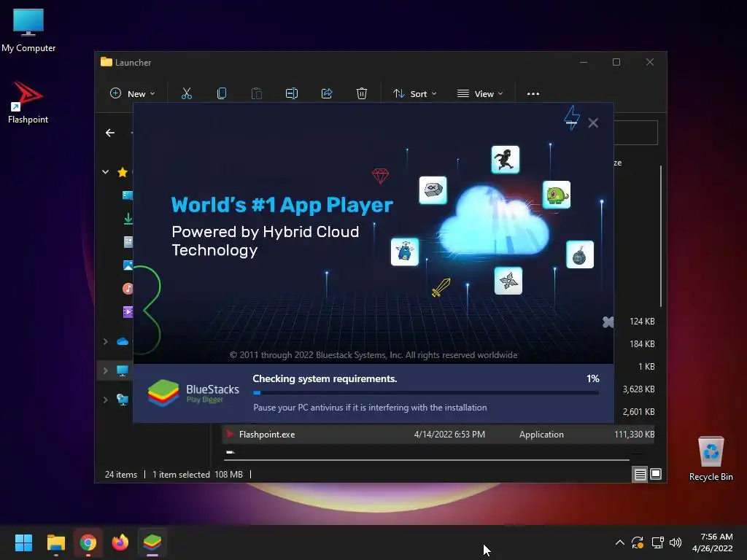This screenshot has height=560, width=747.
Task: Click the Application type cell for Flashpoint.exe
Action: (541, 435)
